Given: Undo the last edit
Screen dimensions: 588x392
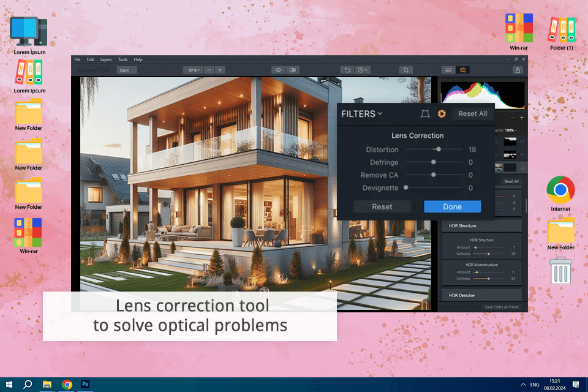Looking at the screenshot, I should coord(347,70).
